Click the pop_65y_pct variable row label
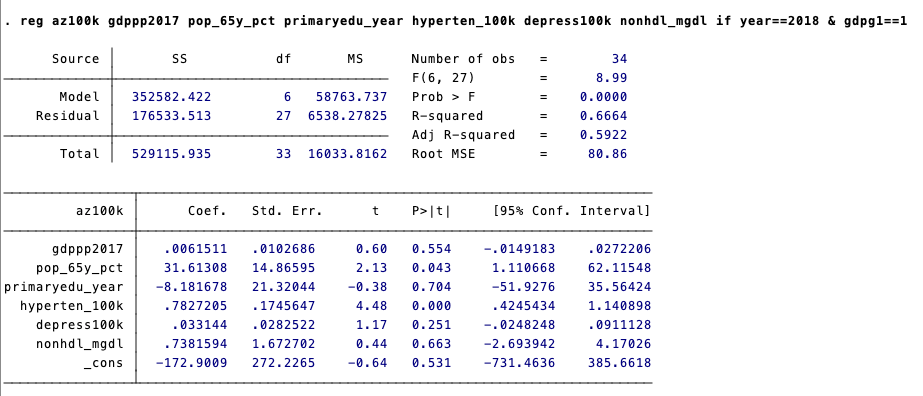Viewport: 923px width, 396px height. click(x=79, y=268)
